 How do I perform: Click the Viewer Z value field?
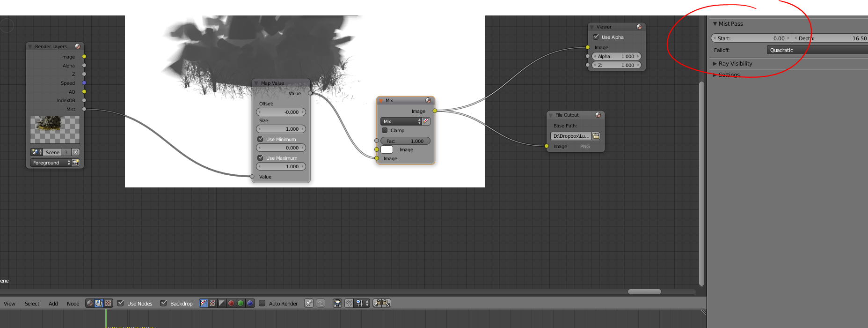[616, 65]
